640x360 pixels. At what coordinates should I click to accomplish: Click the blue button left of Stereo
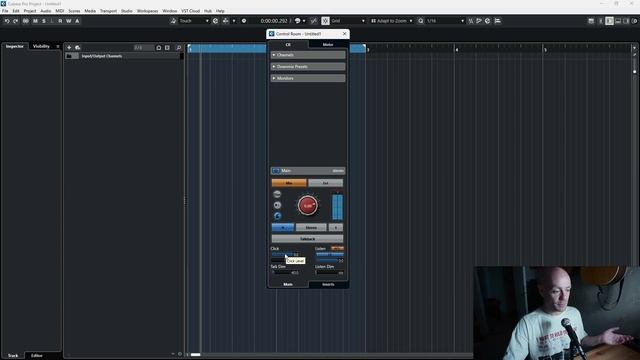[x=283, y=227]
